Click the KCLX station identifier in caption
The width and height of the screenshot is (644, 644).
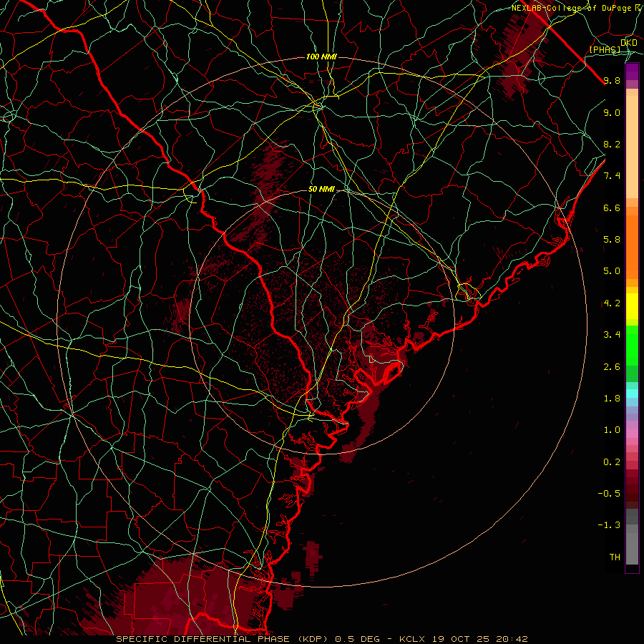tap(411, 639)
